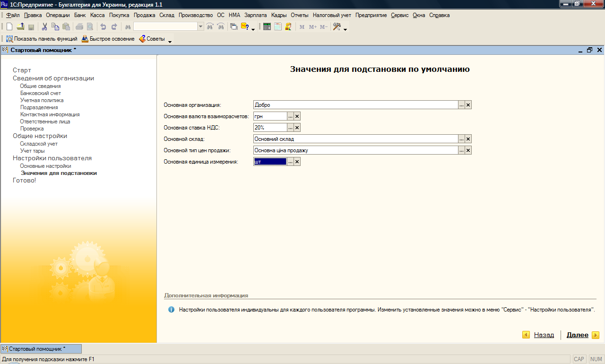The height and width of the screenshot is (364, 605).
Task: Click the binoculars Find icon
Action: click(127, 27)
